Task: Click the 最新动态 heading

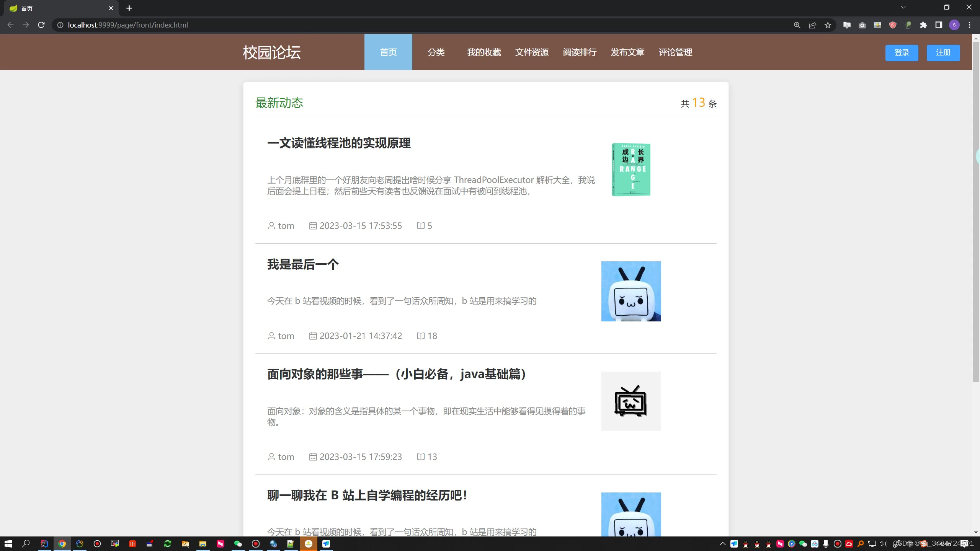Action: (x=279, y=103)
